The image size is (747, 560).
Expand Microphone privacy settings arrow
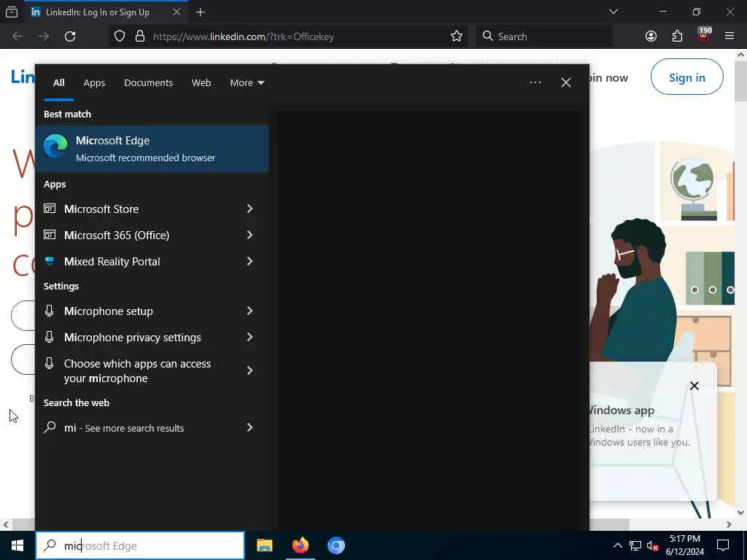point(249,337)
